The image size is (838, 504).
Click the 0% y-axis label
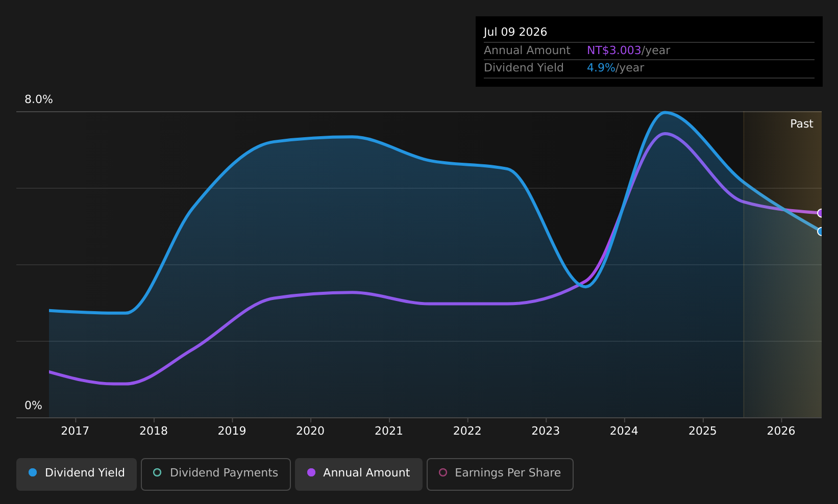(34, 406)
